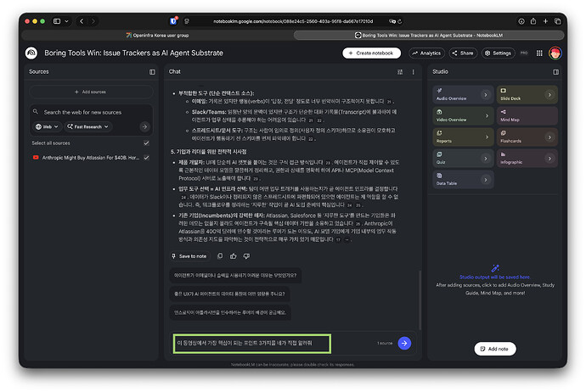The height and width of the screenshot is (392, 586).
Task: Expand Flashcards options arrow
Action: (549, 137)
